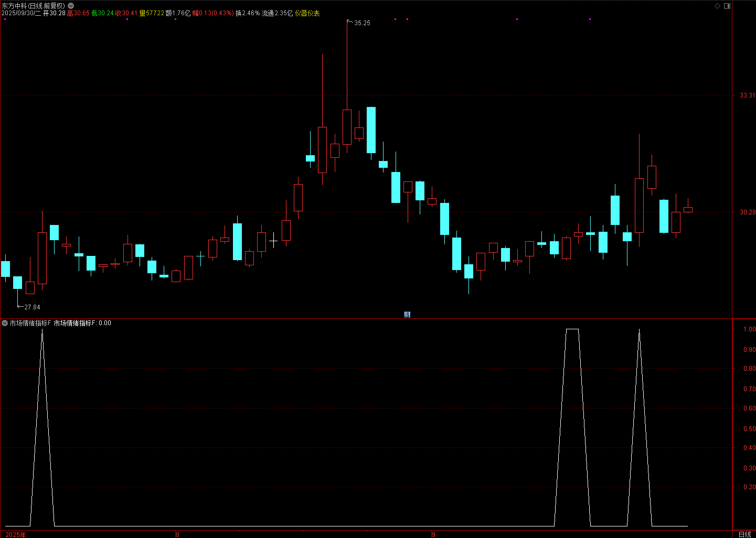Click the first magenta info dot at top left
This screenshot has height=538, width=756.
5,19
